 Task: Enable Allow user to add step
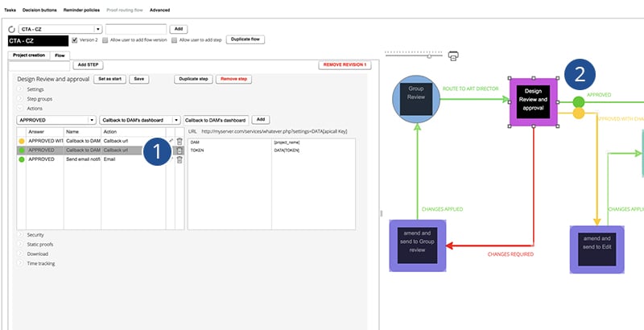tap(174, 40)
